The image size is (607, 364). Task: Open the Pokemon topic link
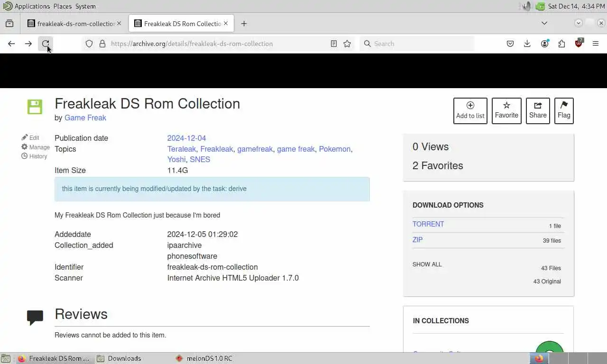point(335,149)
